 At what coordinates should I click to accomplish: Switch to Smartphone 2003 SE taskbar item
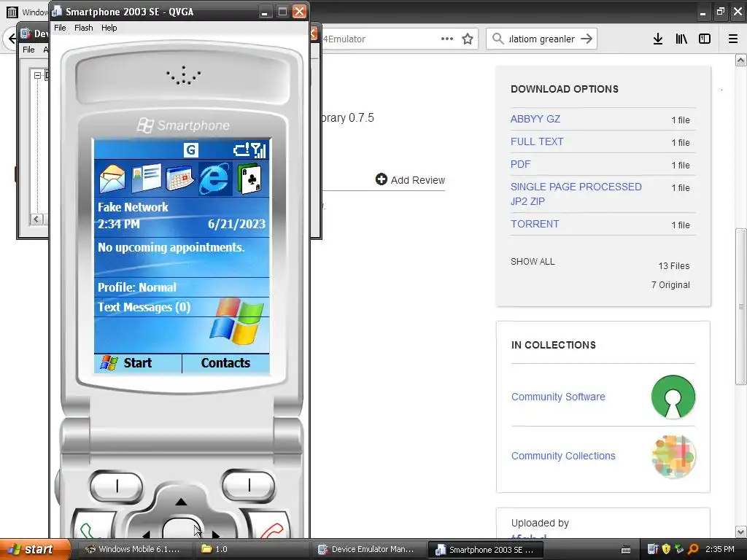(485, 549)
